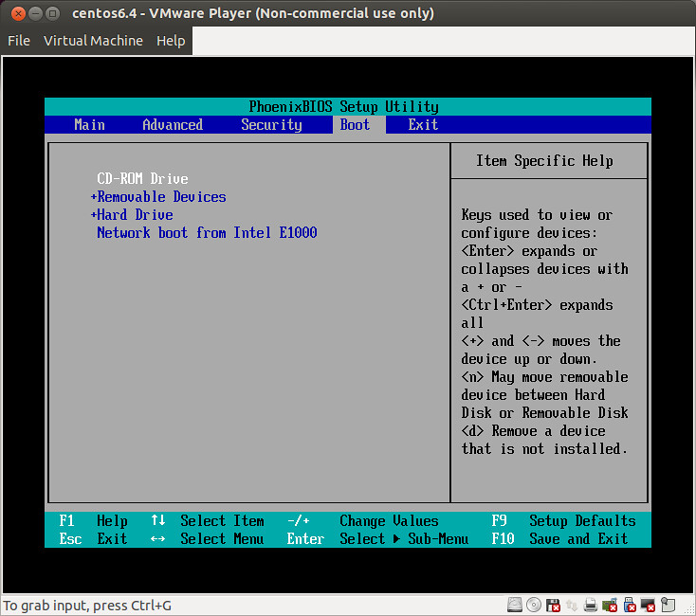Viewport: 696px width, 616px height.
Task: Click the Item Specific Help heading
Action: tap(544, 160)
